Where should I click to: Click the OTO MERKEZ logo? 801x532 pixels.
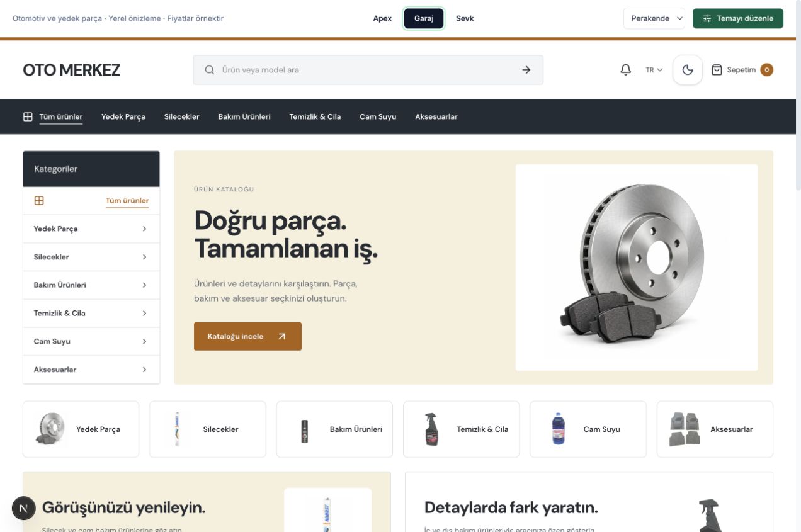(x=71, y=70)
